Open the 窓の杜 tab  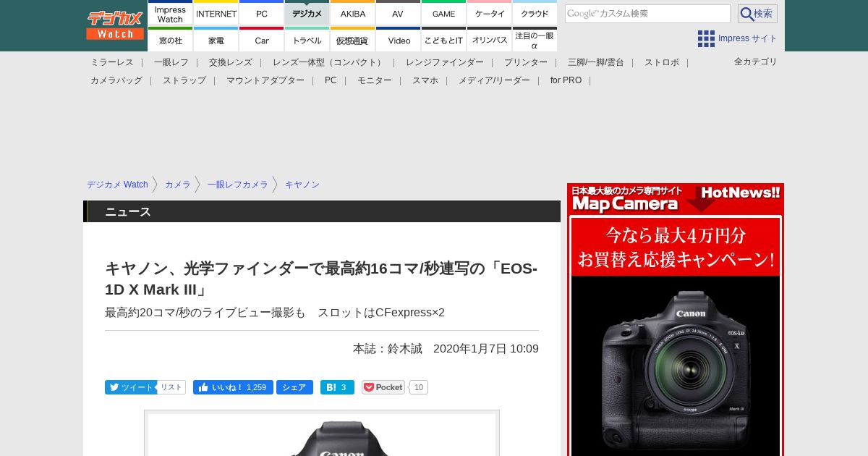pos(171,40)
